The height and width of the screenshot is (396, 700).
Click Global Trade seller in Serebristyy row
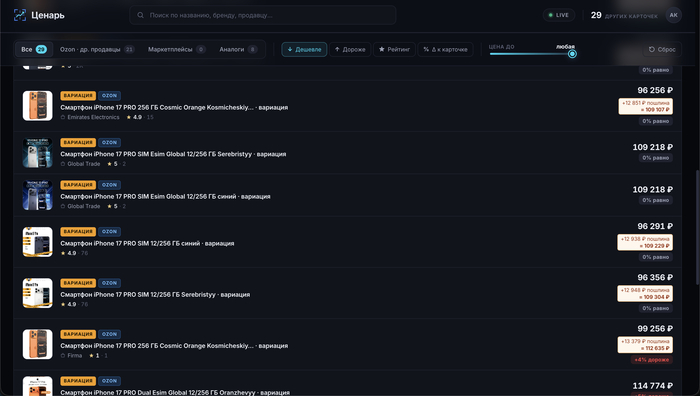click(x=83, y=164)
